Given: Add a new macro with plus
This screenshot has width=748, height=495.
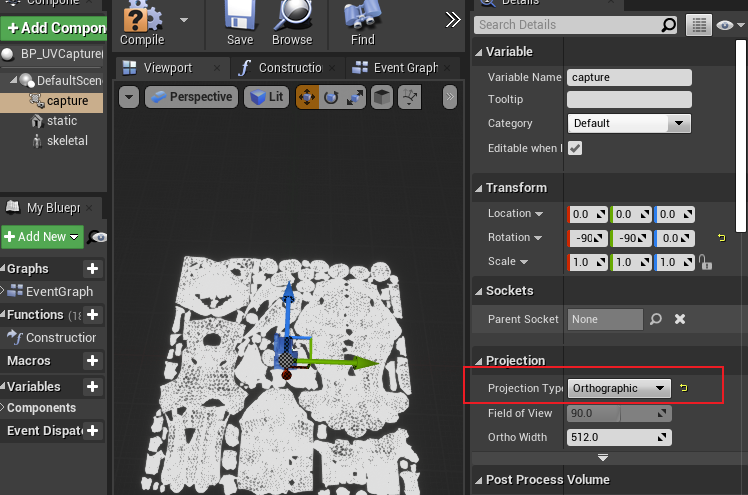Looking at the screenshot, I should click(x=93, y=361).
